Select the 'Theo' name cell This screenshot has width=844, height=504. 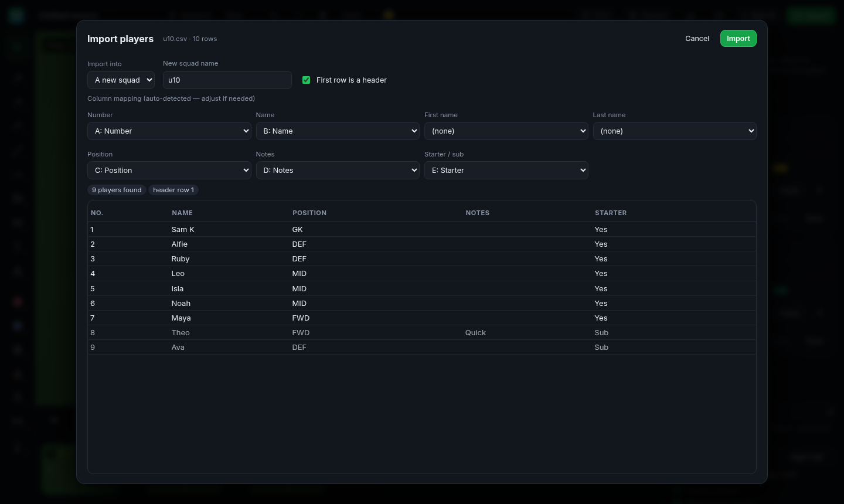[x=181, y=333]
